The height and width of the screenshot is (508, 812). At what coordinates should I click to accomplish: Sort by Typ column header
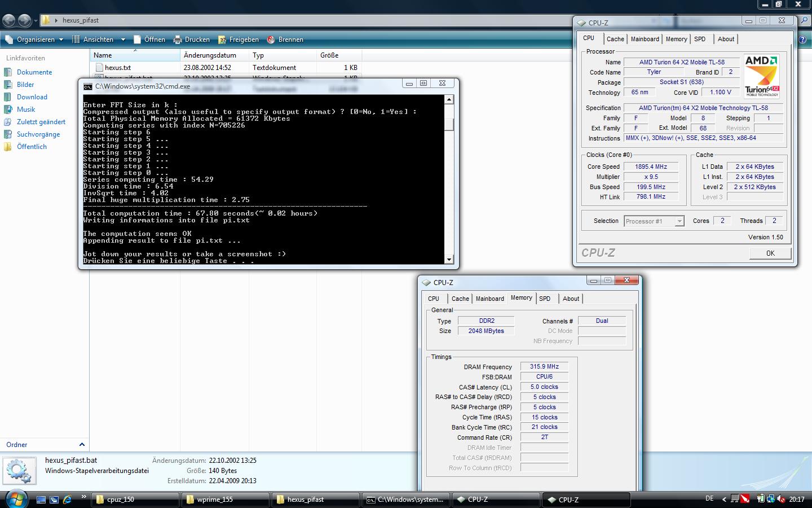click(283, 55)
